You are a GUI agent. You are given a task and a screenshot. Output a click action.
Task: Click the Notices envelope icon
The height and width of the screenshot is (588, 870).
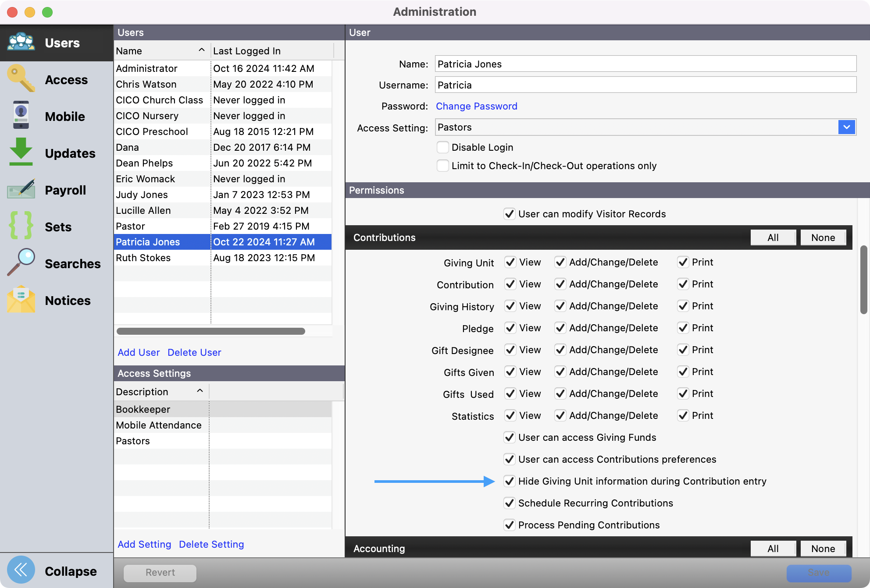[x=21, y=300]
